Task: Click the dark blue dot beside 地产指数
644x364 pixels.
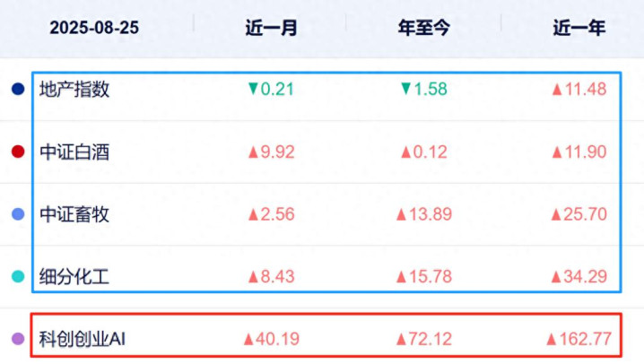Action: point(18,90)
